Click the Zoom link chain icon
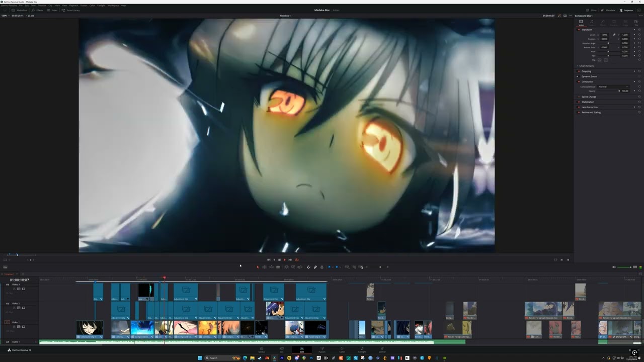This screenshot has height=362, width=644. (x=614, y=35)
